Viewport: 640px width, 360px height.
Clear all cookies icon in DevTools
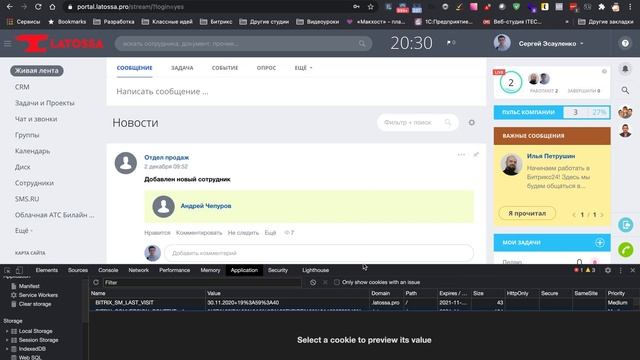(313, 282)
